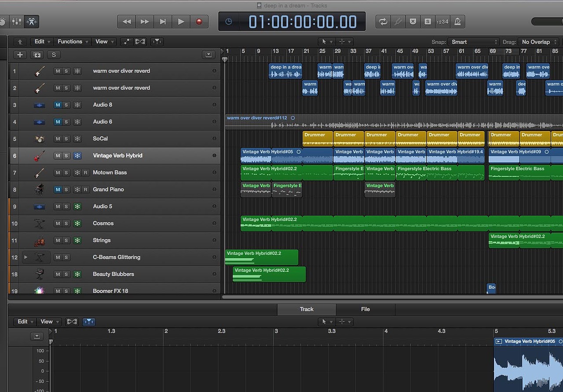Select the Beauty Blubbers track name
This screenshot has width=563, height=392.
pos(113,274)
